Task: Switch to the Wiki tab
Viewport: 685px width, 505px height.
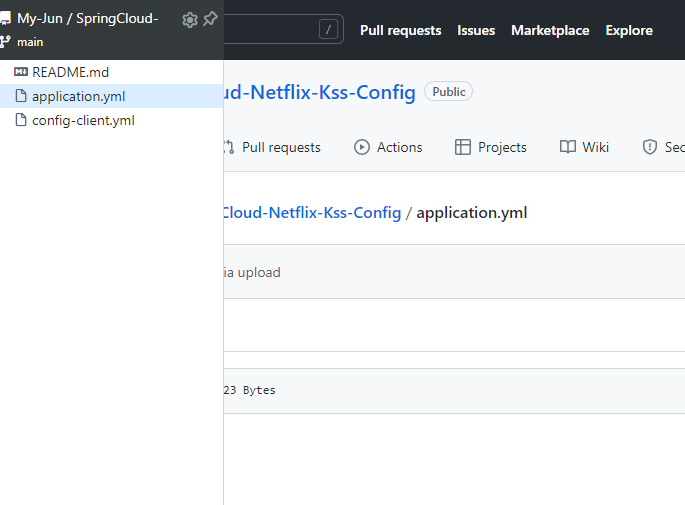Action: click(x=584, y=147)
